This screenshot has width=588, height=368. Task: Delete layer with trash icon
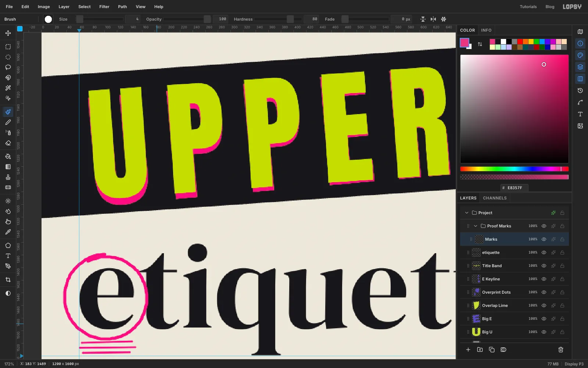click(x=561, y=350)
